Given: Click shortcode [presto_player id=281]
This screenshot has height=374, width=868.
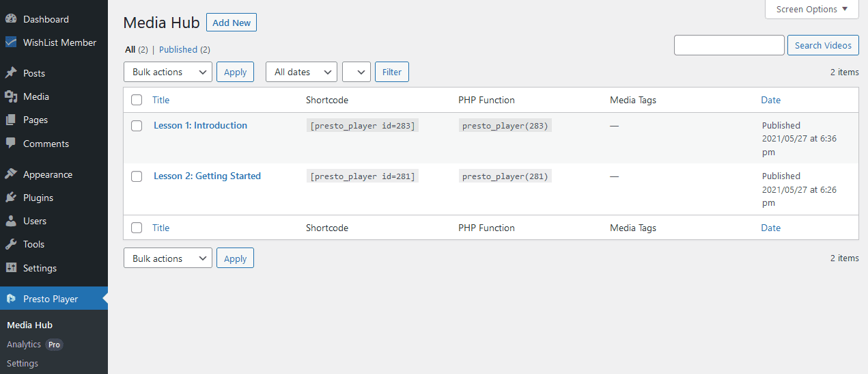Looking at the screenshot, I should 363,176.
